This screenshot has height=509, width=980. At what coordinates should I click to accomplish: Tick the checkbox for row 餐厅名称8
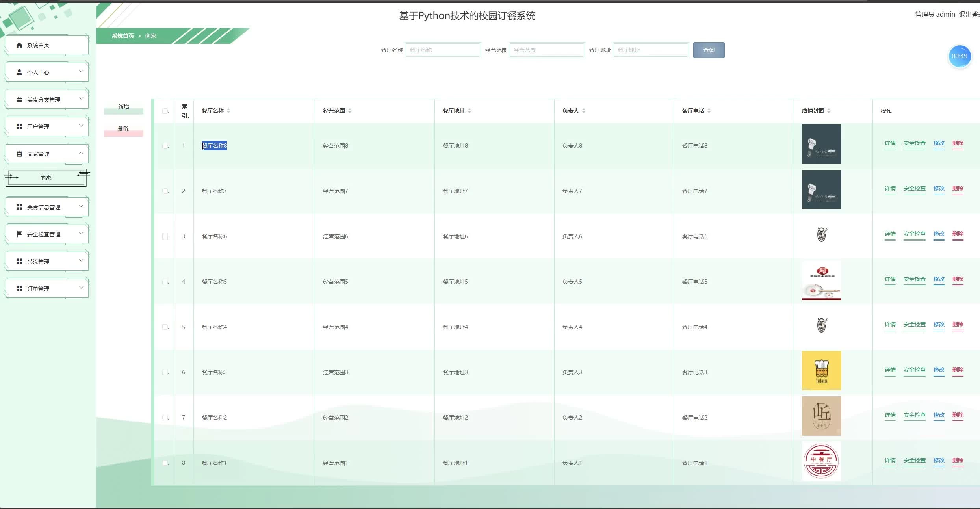coord(165,146)
